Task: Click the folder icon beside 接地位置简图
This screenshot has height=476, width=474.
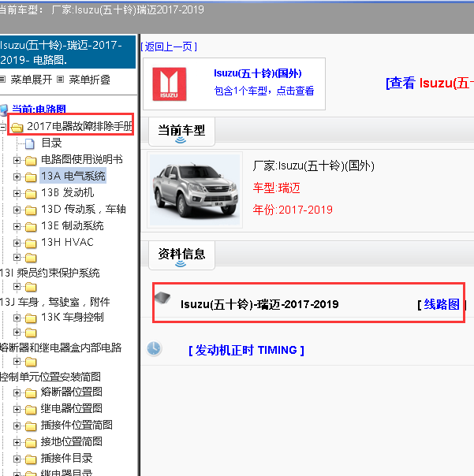Action: click(31, 443)
